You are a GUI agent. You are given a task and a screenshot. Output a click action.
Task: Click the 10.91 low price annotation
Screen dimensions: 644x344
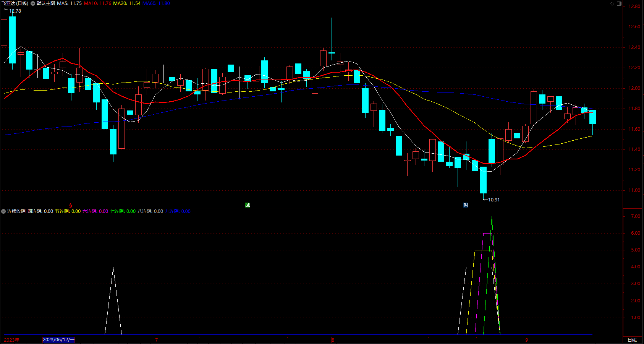point(494,200)
